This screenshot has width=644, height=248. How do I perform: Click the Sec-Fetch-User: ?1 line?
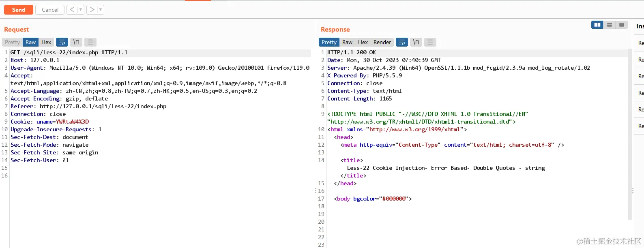coord(40,160)
